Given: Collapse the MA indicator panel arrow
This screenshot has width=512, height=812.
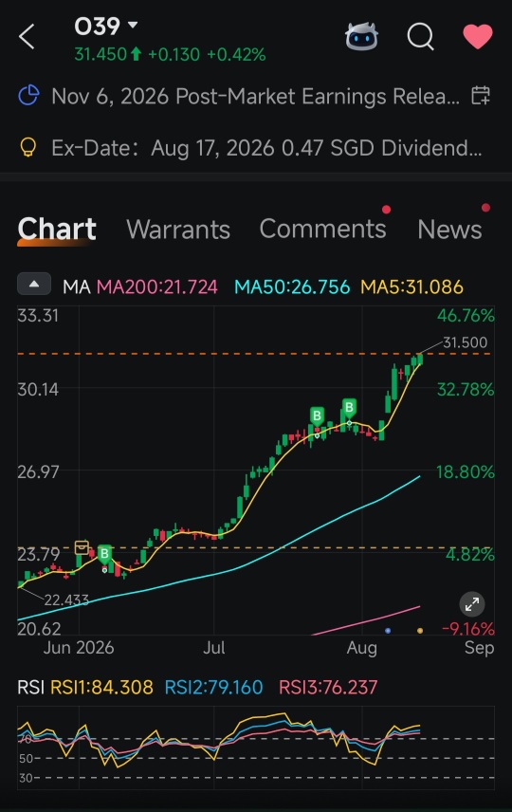Looking at the screenshot, I should coord(34,284).
